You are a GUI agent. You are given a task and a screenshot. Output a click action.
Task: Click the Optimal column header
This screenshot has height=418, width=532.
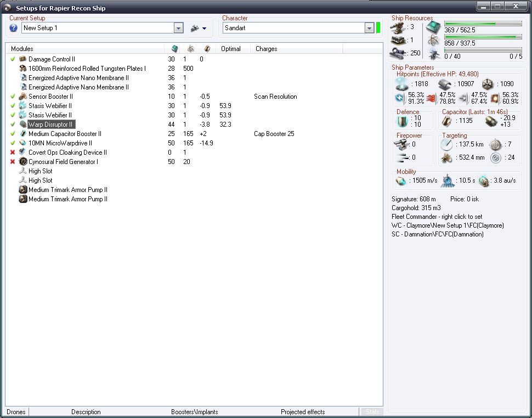pos(233,49)
